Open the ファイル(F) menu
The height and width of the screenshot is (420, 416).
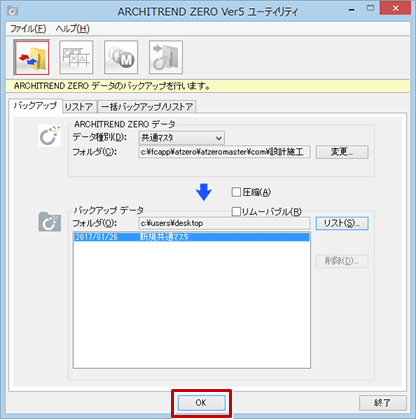pos(28,29)
